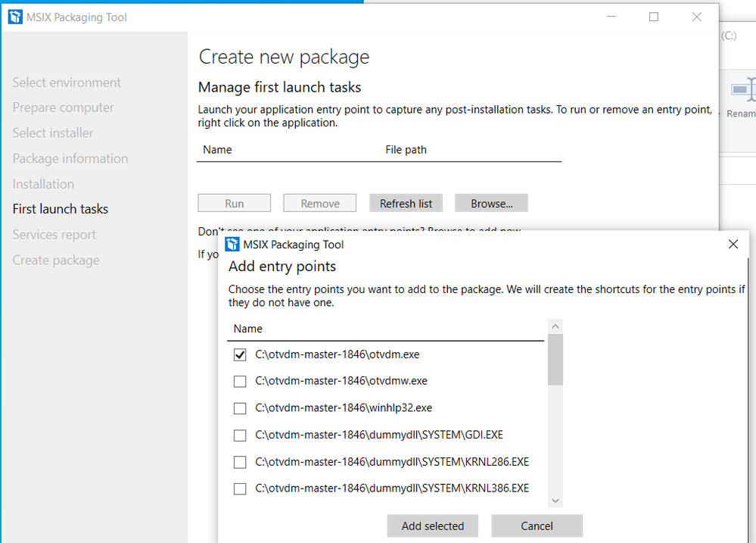Select the dummydll\SYSTEM\GDI.EXE row text

pyautogui.click(x=379, y=435)
